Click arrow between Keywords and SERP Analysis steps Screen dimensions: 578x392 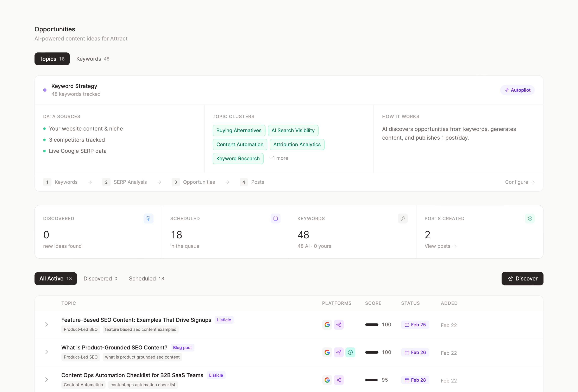pyautogui.click(x=90, y=182)
